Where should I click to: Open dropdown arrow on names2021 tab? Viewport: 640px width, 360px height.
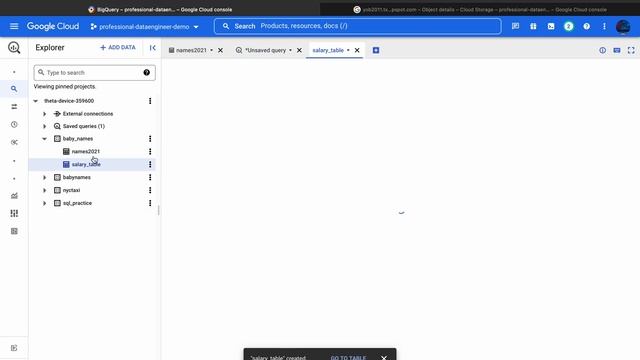coord(211,50)
